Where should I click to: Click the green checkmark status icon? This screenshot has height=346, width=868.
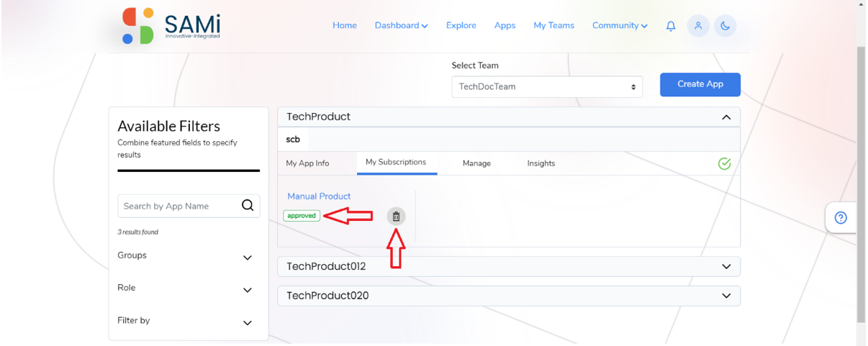[724, 163]
